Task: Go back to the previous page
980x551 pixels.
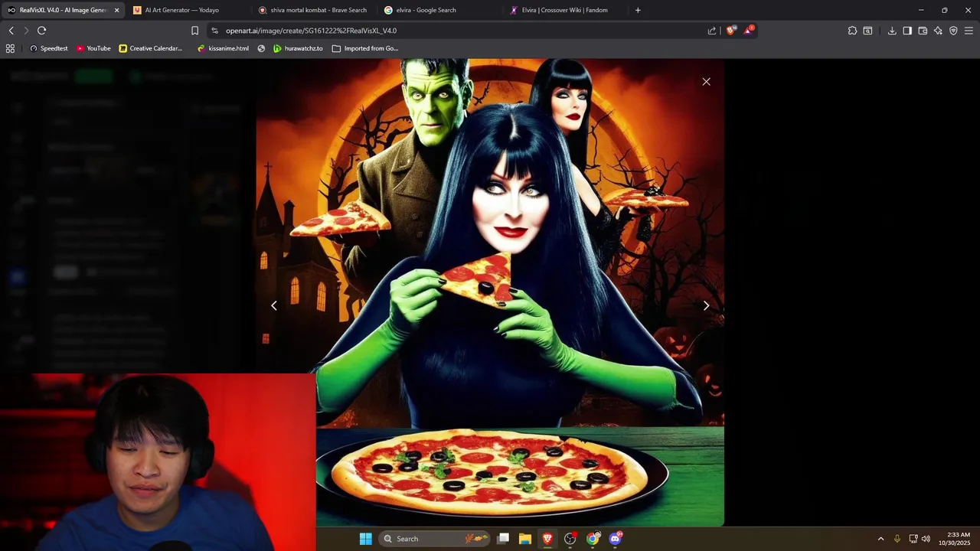Action: coord(11,31)
